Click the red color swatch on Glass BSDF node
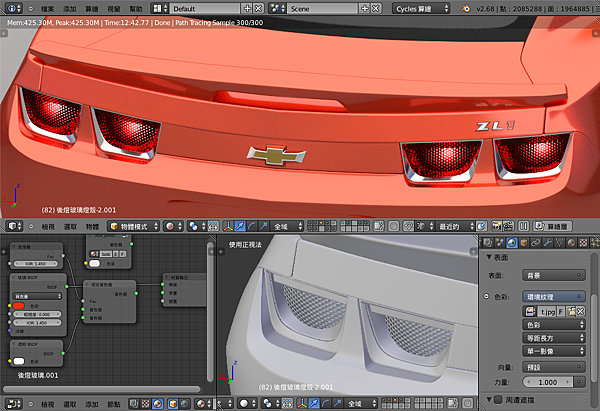Screen dimensions: 600x411 point(18,306)
